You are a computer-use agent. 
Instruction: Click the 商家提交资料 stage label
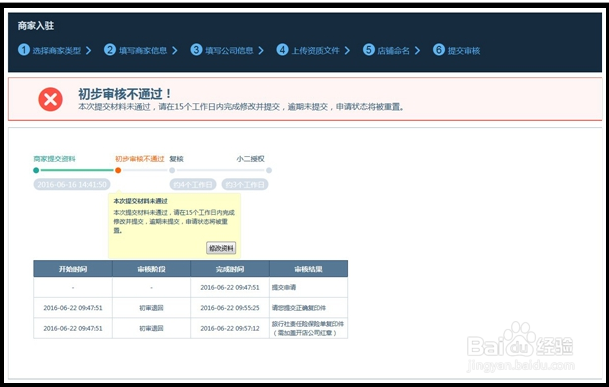(x=54, y=159)
